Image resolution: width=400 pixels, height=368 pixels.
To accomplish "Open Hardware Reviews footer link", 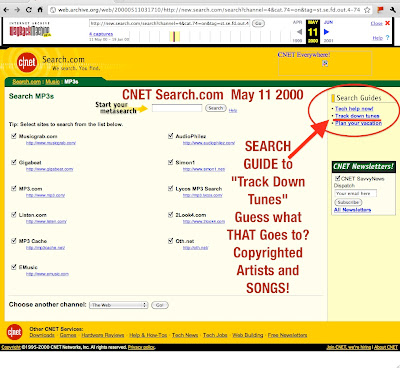I will click(x=103, y=335).
